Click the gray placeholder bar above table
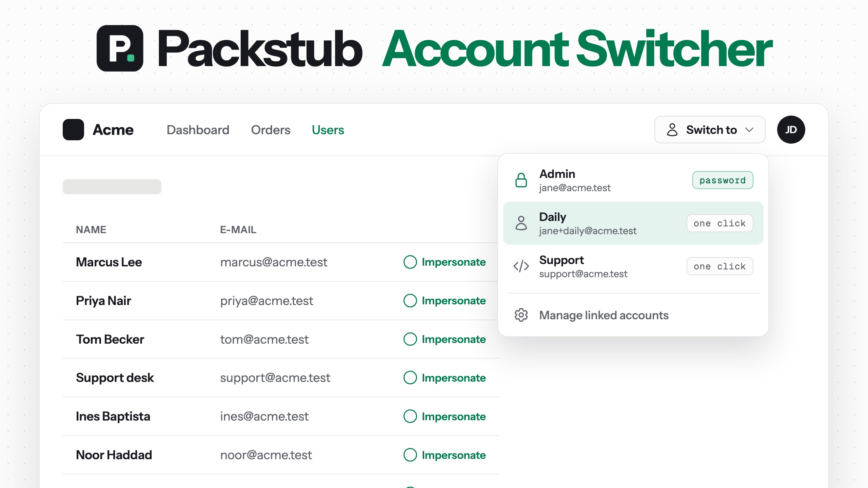868x488 pixels. (x=112, y=187)
